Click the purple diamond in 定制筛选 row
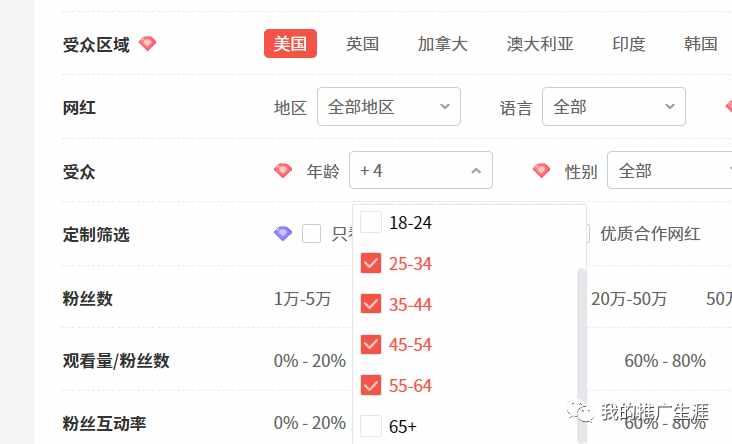 tap(283, 233)
